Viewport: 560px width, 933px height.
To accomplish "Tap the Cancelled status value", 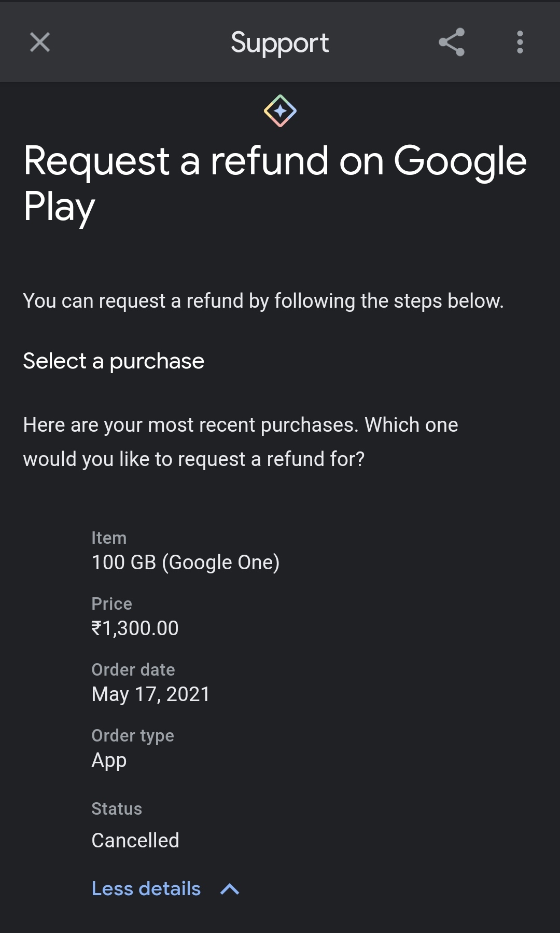I will coord(135,841).
